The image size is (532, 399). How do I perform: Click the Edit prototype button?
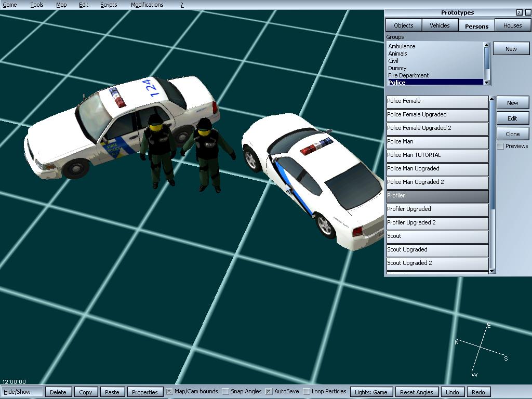513,118
